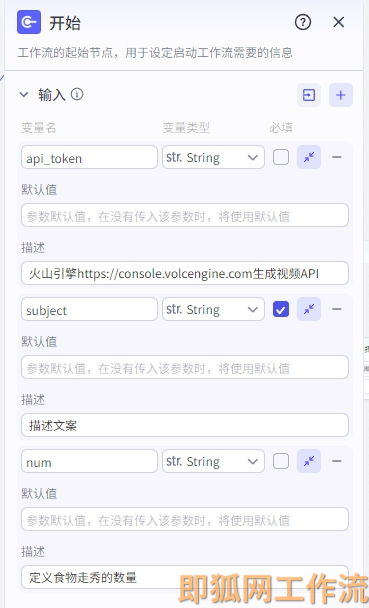Viewport: 369px width, 608px height.
Task: Show info tooltip next to 输入
Action: click(x=77, y=94)
